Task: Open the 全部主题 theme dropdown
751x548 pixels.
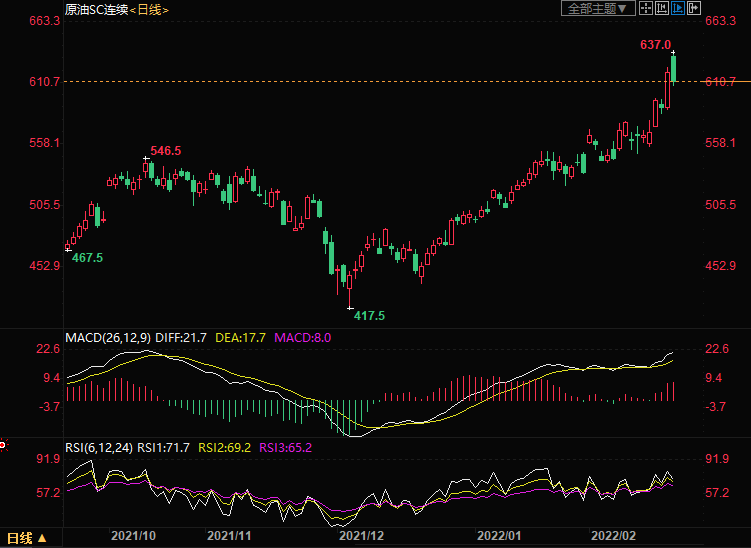Action: 597,9
